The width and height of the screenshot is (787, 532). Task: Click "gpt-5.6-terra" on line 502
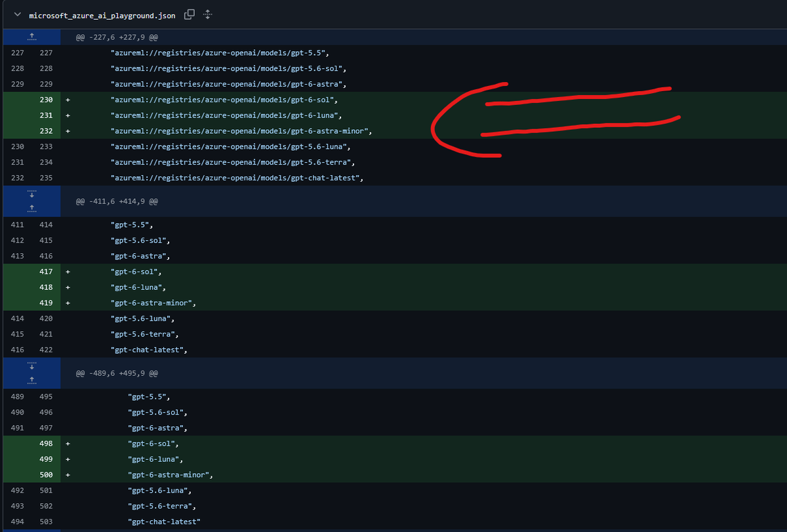pyautogui.click(x=162, y=506)
